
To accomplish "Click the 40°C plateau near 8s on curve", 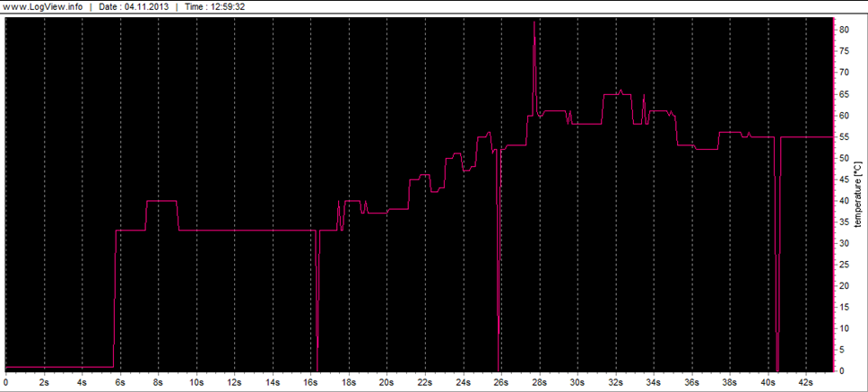I will pyautogui.click(x=161, y=200).
